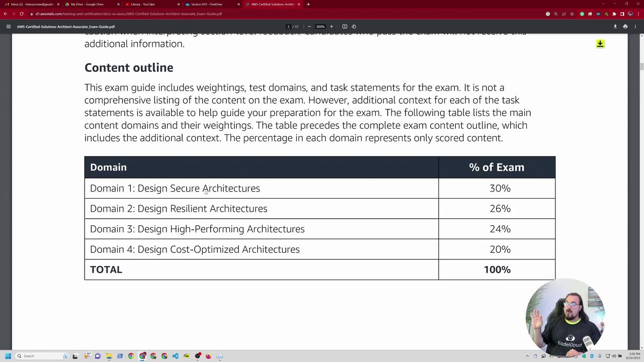Open a new browser tab
The width and height of the screenshot is (644, 362).
pos(308,4)
